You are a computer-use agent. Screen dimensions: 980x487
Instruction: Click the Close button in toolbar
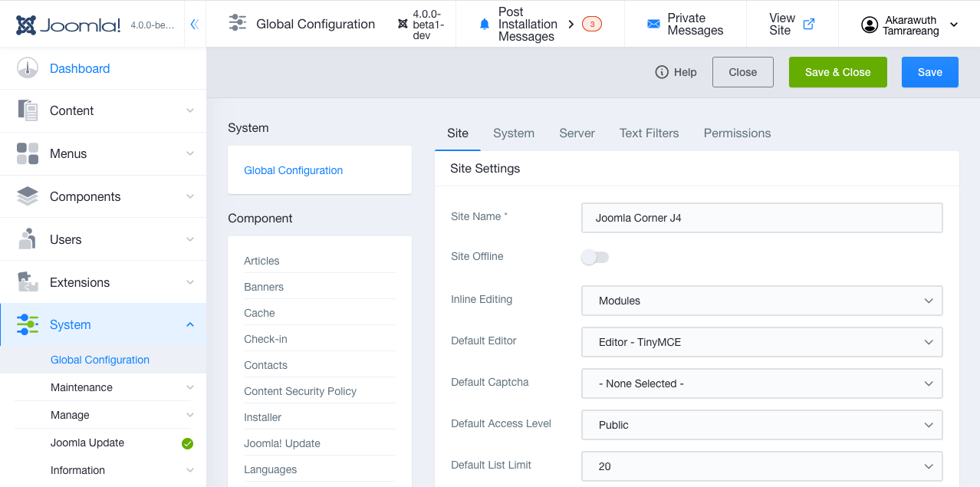[743, 72]
